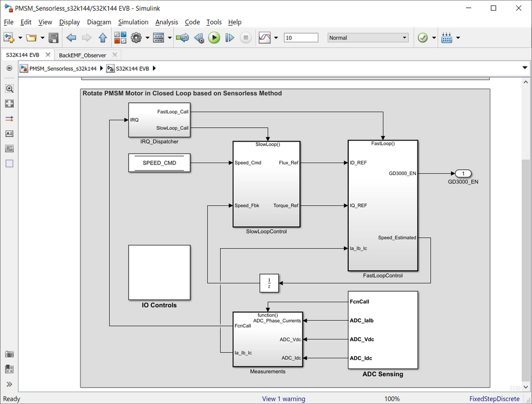Click the Save model floppy icon
Viewport: 532px width, 404px height.
pos(53,38)
